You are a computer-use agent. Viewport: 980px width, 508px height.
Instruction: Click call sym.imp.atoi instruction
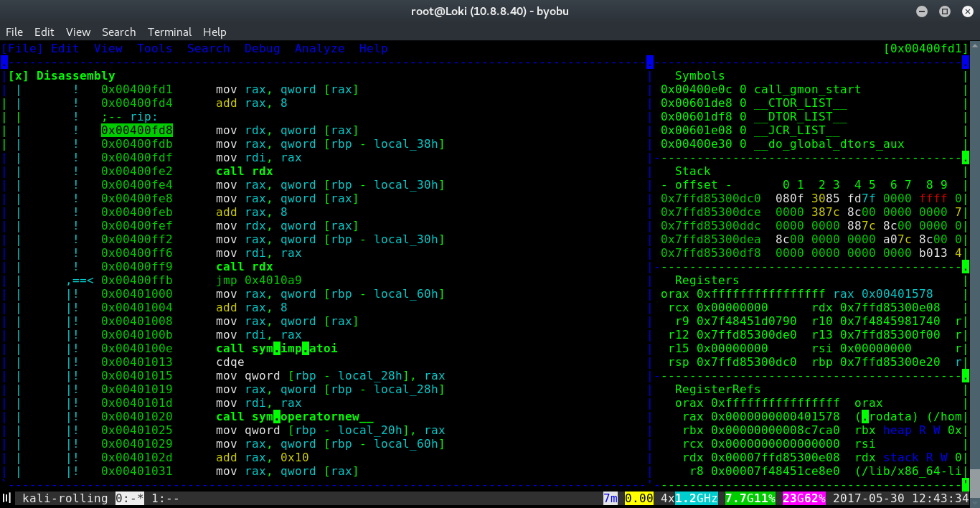[x=277, y=349]
